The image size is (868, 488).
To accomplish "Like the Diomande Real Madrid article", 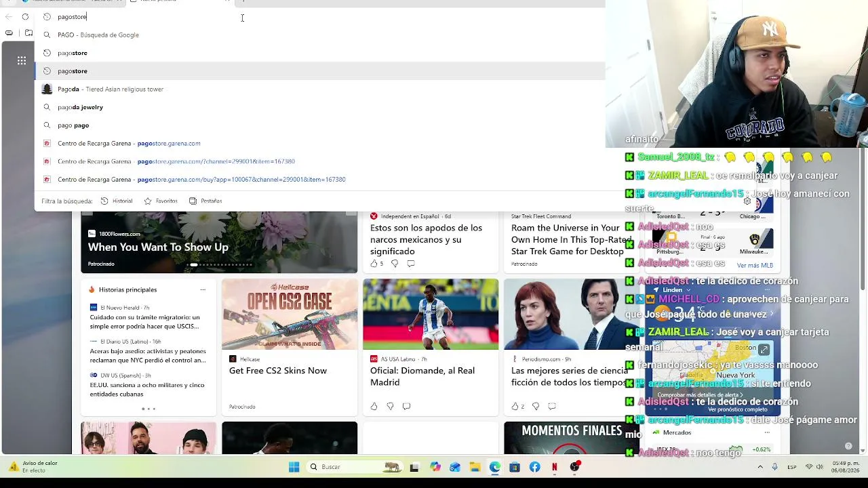I will [374, 406].
